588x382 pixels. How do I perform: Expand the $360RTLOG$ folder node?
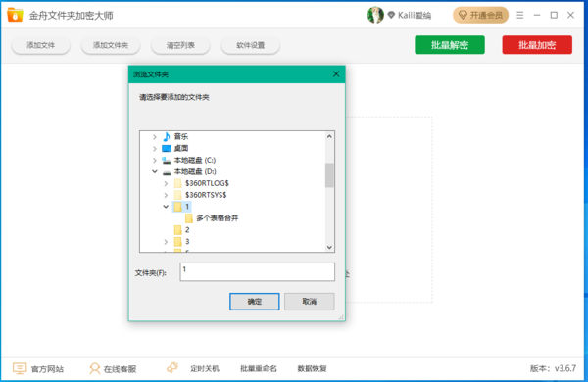(166, 183)
